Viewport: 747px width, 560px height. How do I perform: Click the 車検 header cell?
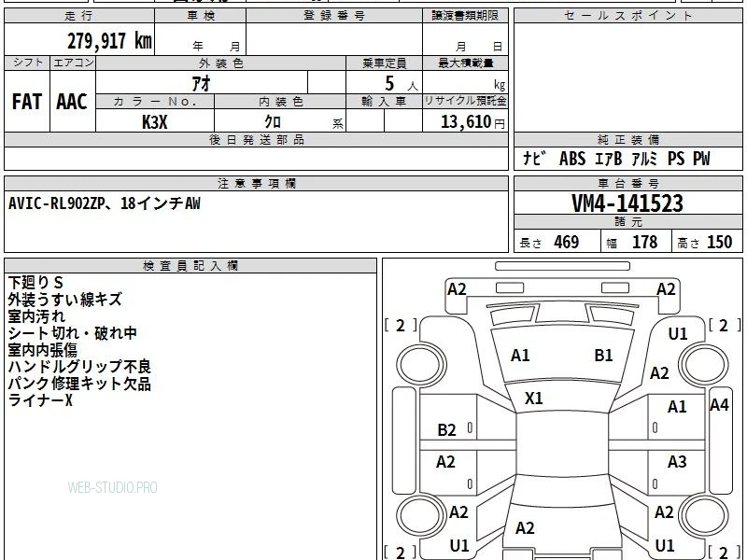coord(201,16)
